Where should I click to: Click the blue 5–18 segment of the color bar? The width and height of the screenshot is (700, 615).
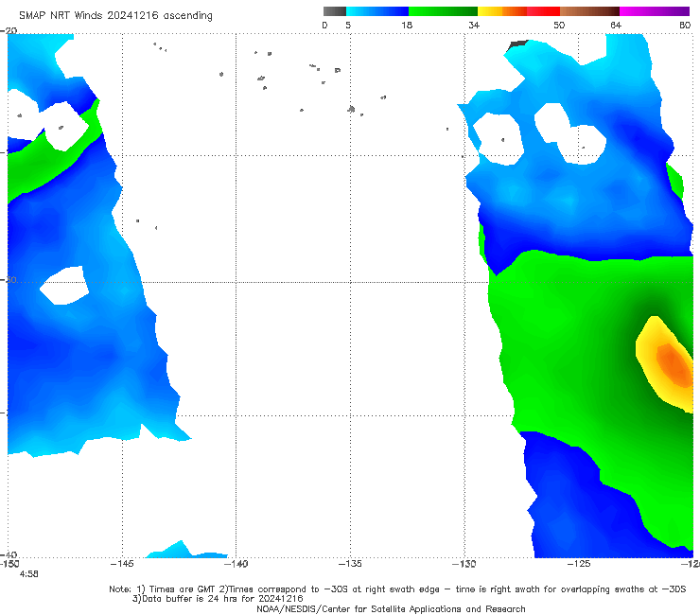377,11
